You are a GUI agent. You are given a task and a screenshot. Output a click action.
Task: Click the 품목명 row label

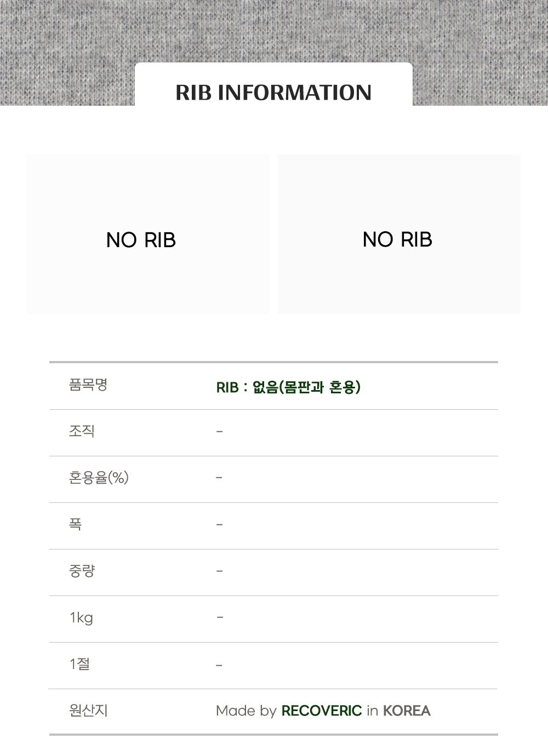[x=88, y=385]
